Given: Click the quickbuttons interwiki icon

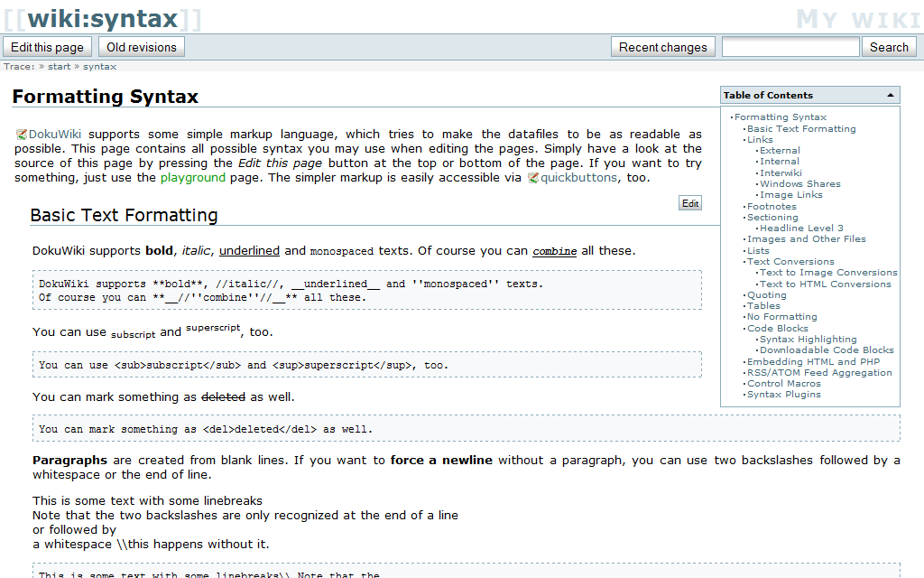Looking at the screenshot, I should pos(532,178).
